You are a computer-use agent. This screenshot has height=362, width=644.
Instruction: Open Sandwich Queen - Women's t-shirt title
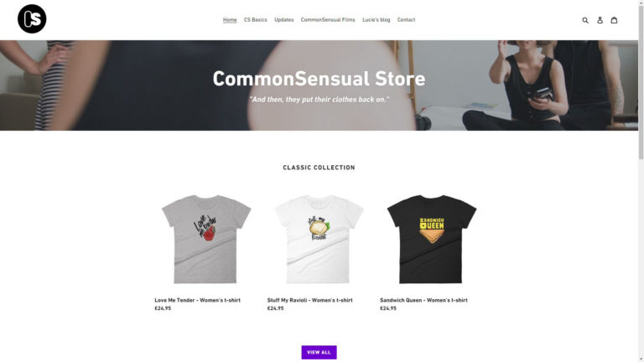coord(423,300)
